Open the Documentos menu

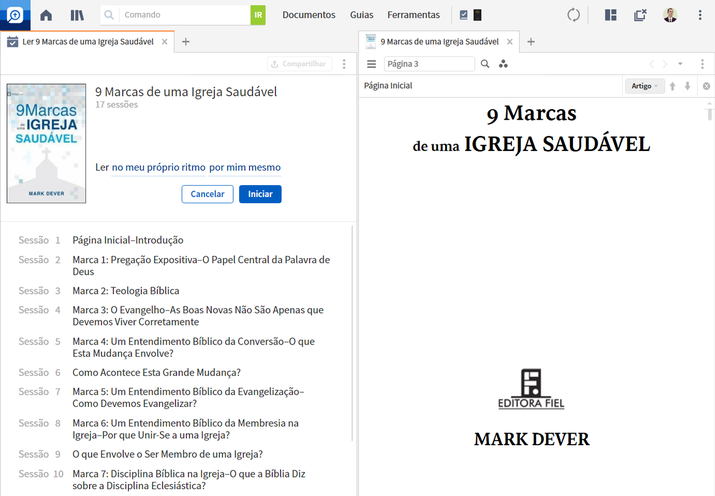click(x=309, y=15)
